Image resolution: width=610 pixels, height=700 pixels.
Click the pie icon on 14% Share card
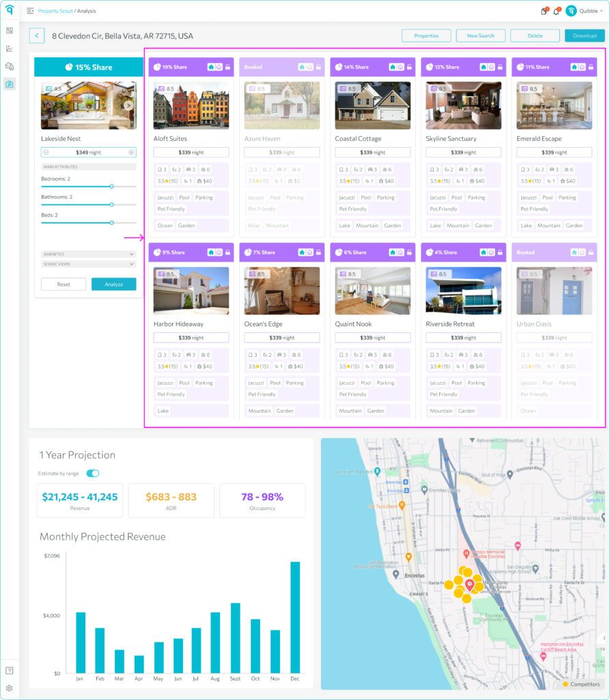point(339,67)
